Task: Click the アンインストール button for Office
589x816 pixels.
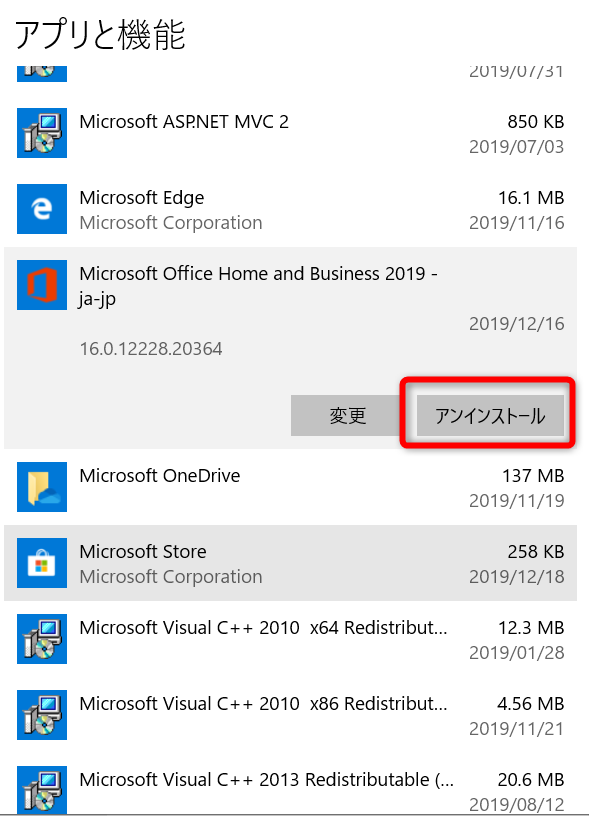Action: 490,415
